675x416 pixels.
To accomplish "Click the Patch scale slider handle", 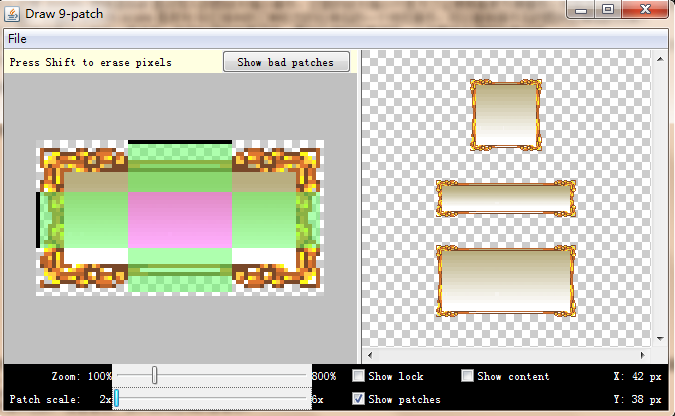I will point(116,399).
